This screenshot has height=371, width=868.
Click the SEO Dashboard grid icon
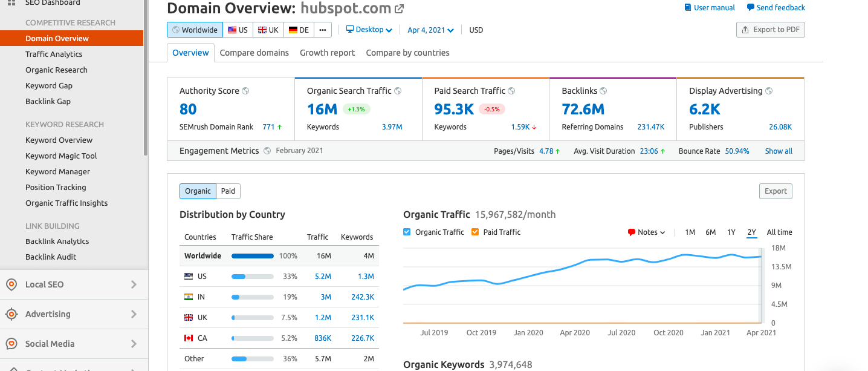(x=11, y=3)
